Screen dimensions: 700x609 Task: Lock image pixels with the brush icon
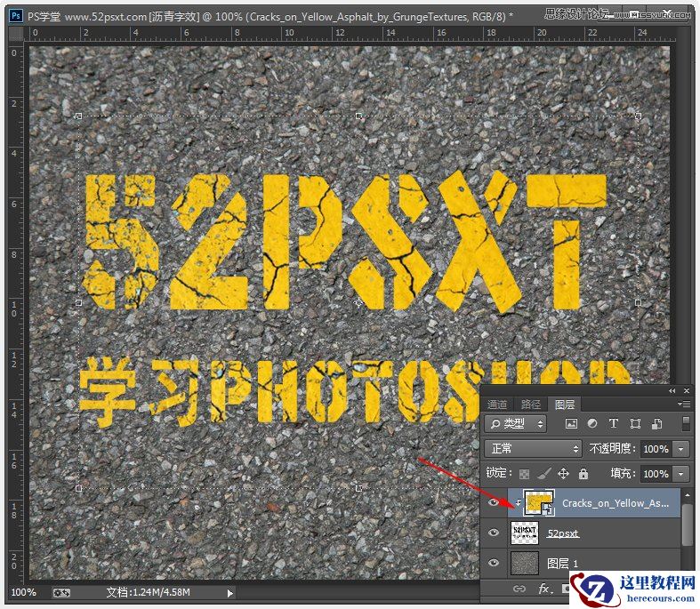click(543, 473)
